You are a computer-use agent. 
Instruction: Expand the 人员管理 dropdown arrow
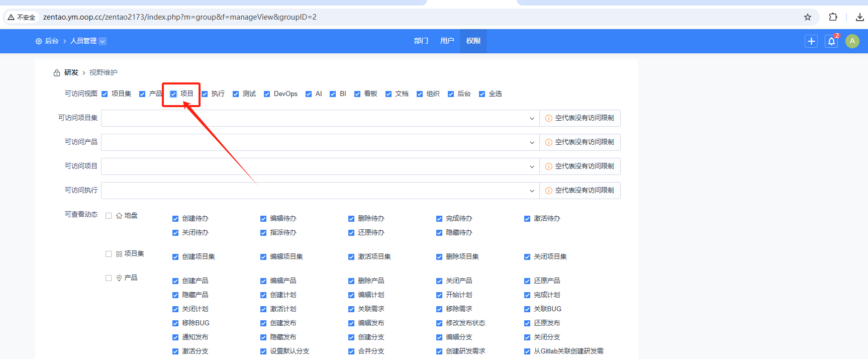coord(103,41)
